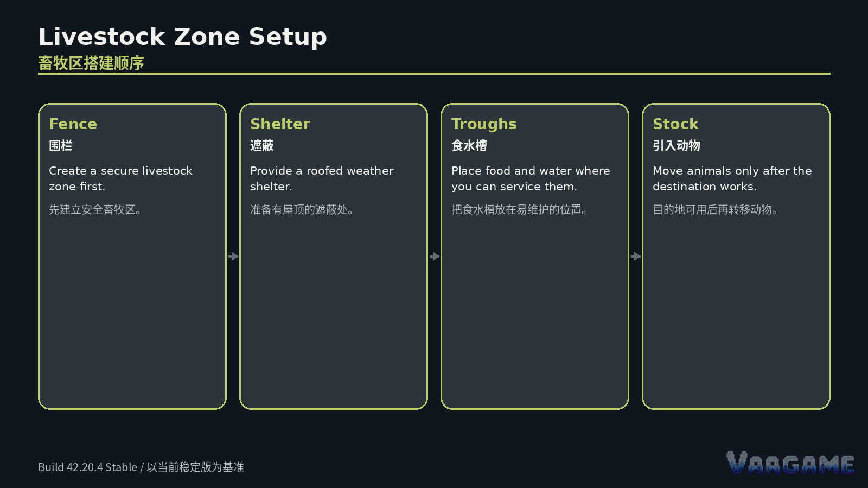
Task: Select the Fence step card
Action: pos(132,256)
